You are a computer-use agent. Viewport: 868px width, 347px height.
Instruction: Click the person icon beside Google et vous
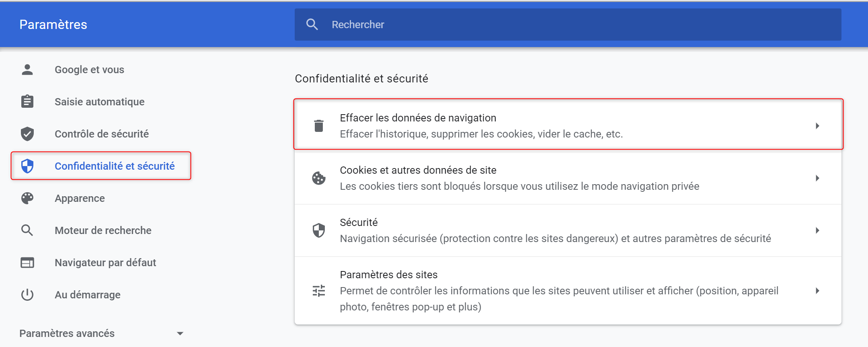[27, 70]
